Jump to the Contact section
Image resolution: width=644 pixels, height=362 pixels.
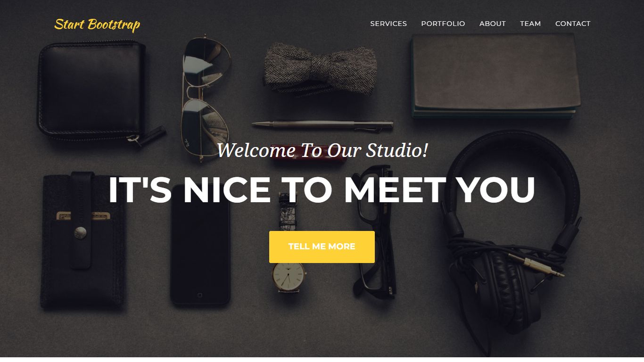tap(573, 24)
